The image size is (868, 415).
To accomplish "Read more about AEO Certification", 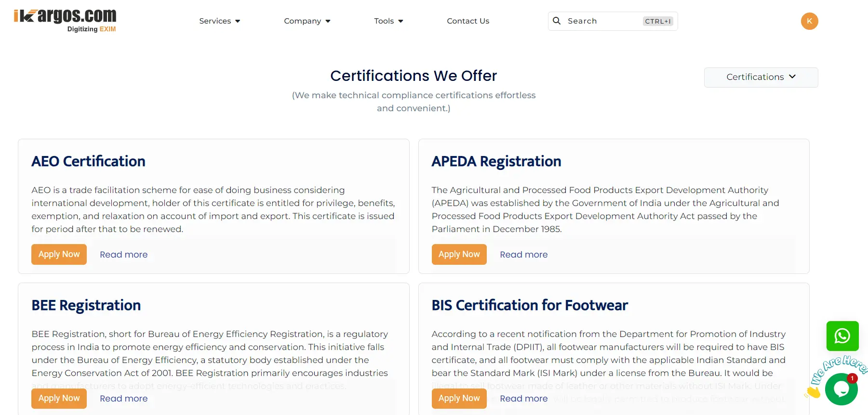I will click(x=124, y=255).
